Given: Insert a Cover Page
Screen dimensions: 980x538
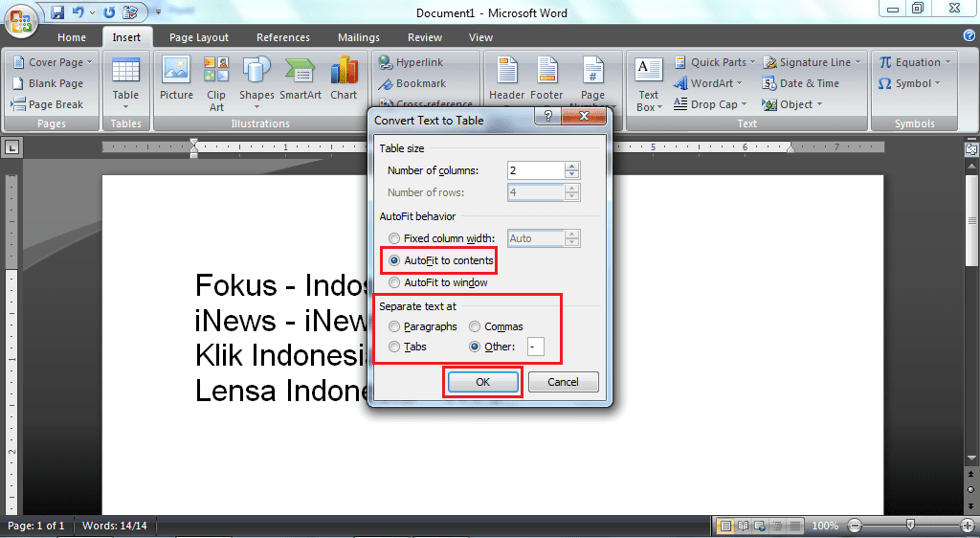Looking at the screenshot, I should pos(54,62).
